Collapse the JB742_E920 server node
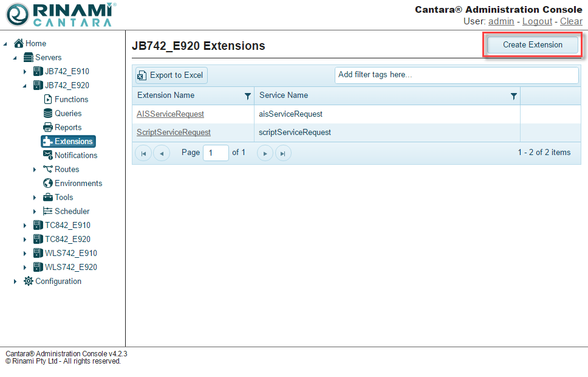588x377 pixels. (25, 86)
